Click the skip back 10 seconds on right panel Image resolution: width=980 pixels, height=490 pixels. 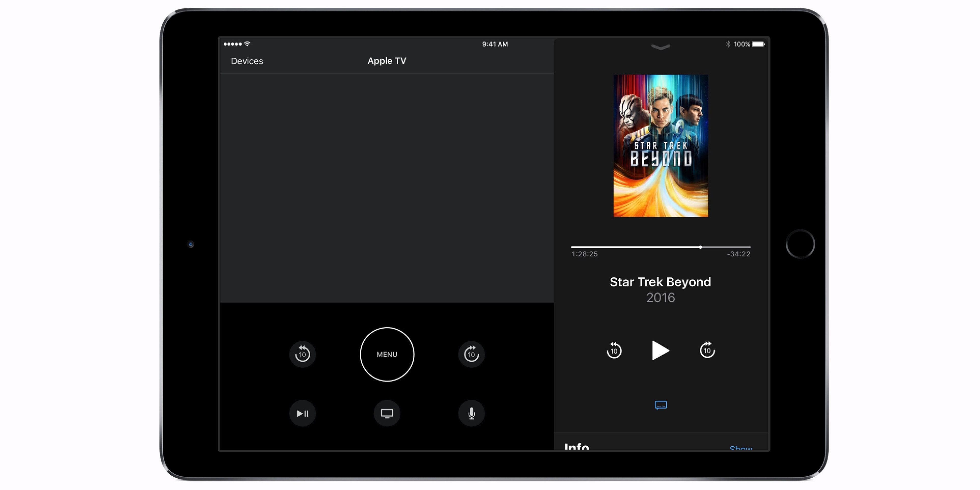tap(614, 350)
